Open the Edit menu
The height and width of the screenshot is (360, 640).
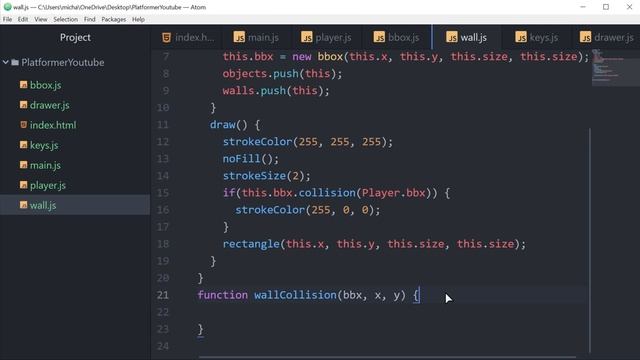click(x=23, y=19)
